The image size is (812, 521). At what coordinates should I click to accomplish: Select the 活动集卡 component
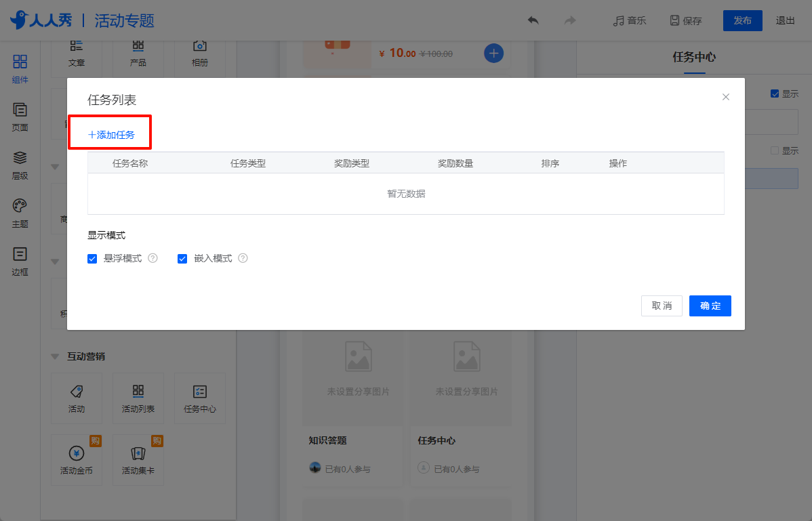tap(138, 460)
